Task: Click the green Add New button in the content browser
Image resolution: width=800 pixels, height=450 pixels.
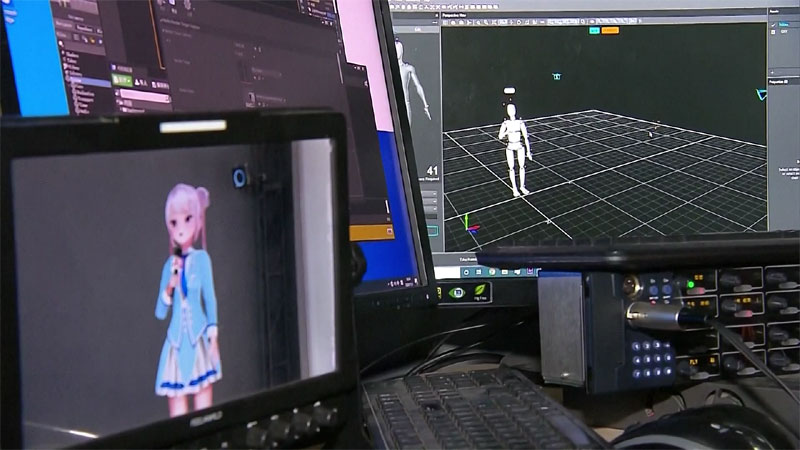Action: [x=122, y=81]
